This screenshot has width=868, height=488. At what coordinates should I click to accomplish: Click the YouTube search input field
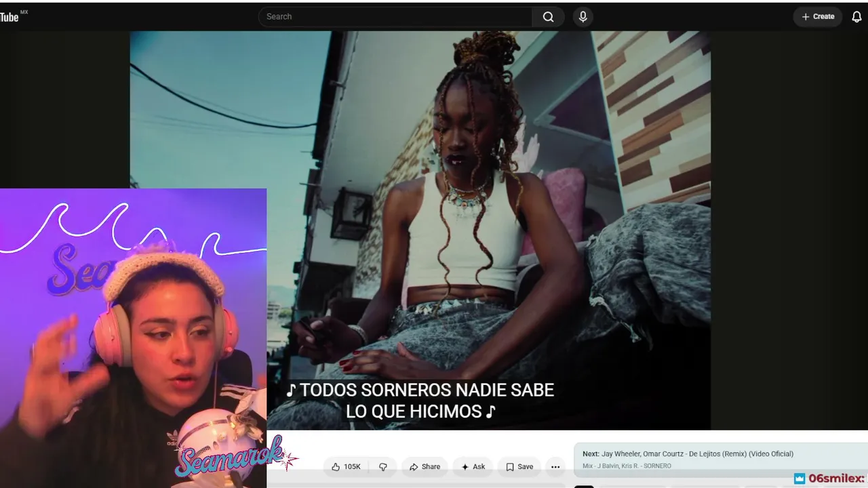[395, 17]
